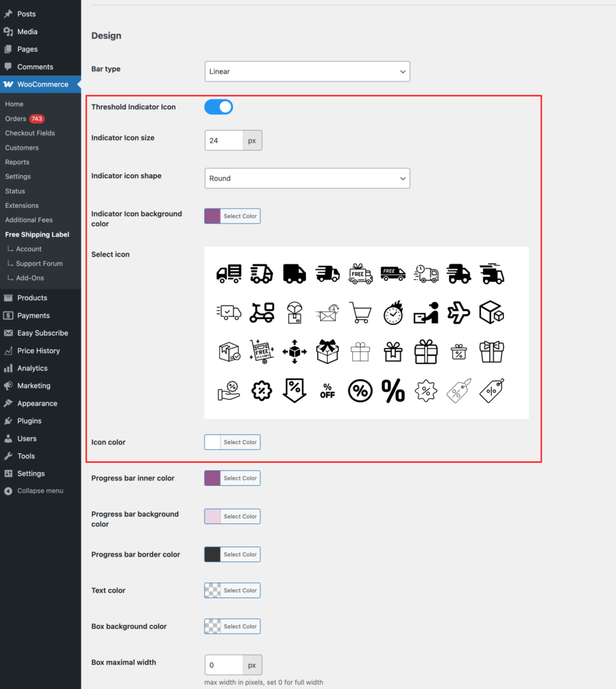
Task: Choose the flaming clock icon
Action: point(393,312)
